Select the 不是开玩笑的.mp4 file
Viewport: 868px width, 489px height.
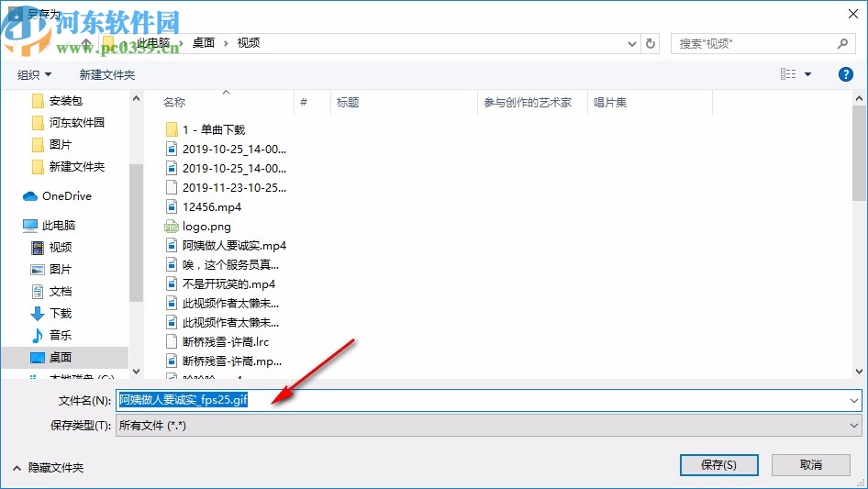pos(220,284)
